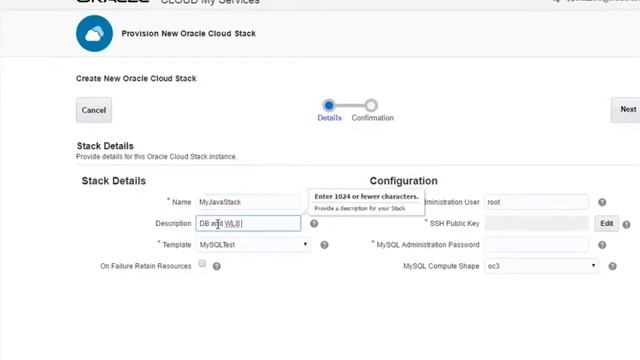Viewport: 640px width, 360px height.
Task: Click the 'Configuration' section heading
Action: [403, 181]
